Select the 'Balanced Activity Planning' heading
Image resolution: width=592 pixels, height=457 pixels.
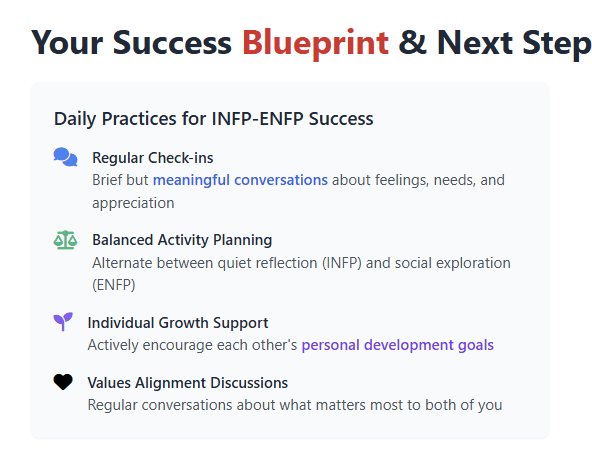(182, 240)
